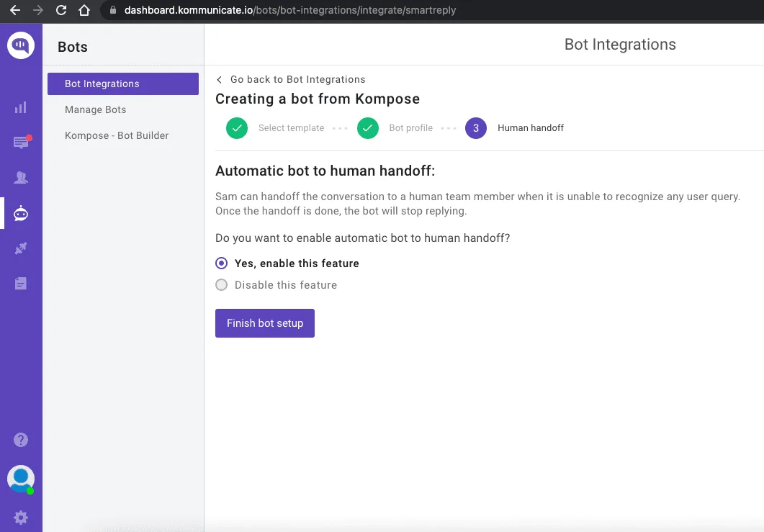Open the analytics bar chart icon
Screen dimensions: 764x532
(20, 107)
